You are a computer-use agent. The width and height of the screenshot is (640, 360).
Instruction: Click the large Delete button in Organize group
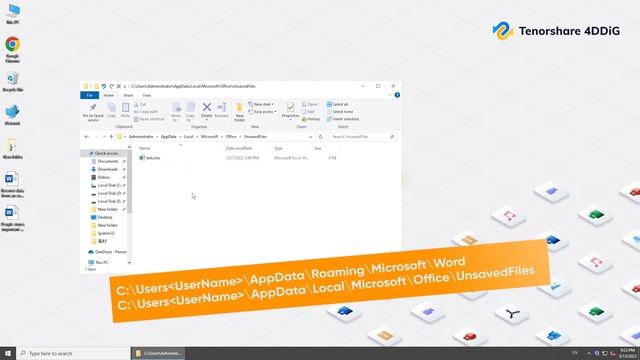[x=207, y=111]
